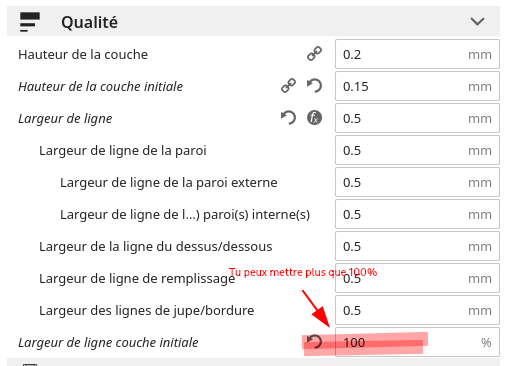Click the Largeur de ligne de remplissage field
This screenshot has height=366, width=510.
417,278
